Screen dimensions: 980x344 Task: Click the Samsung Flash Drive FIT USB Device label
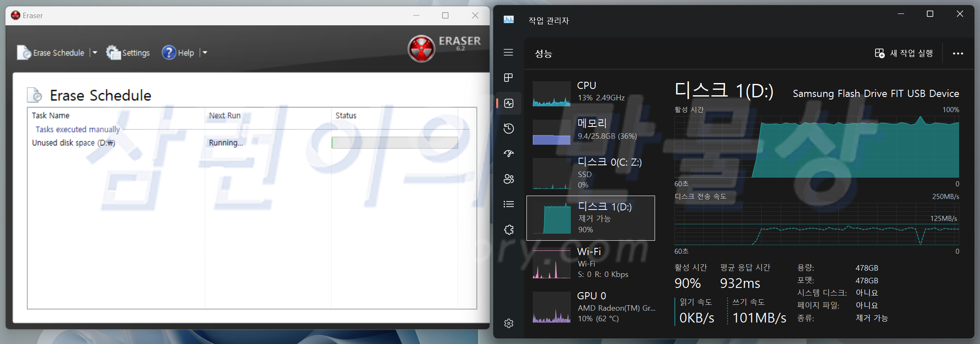(876, 94)
